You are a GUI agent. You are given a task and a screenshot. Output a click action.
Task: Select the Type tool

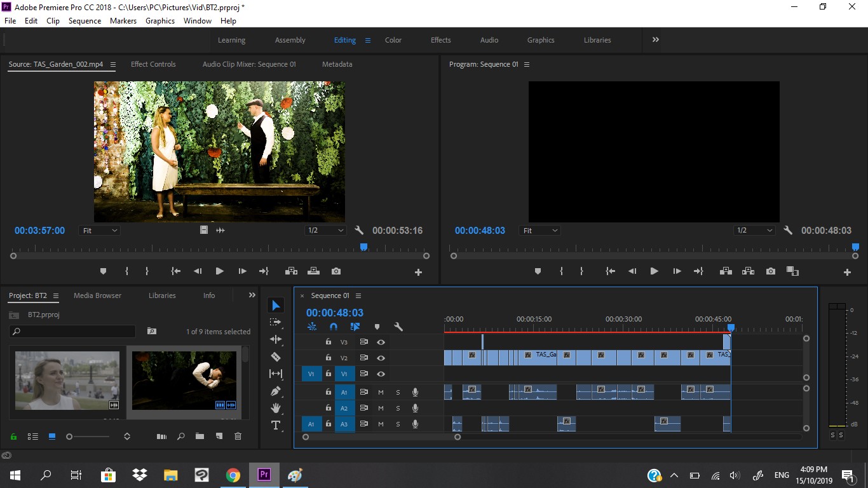pyautogui.click(x=276, y=425)
